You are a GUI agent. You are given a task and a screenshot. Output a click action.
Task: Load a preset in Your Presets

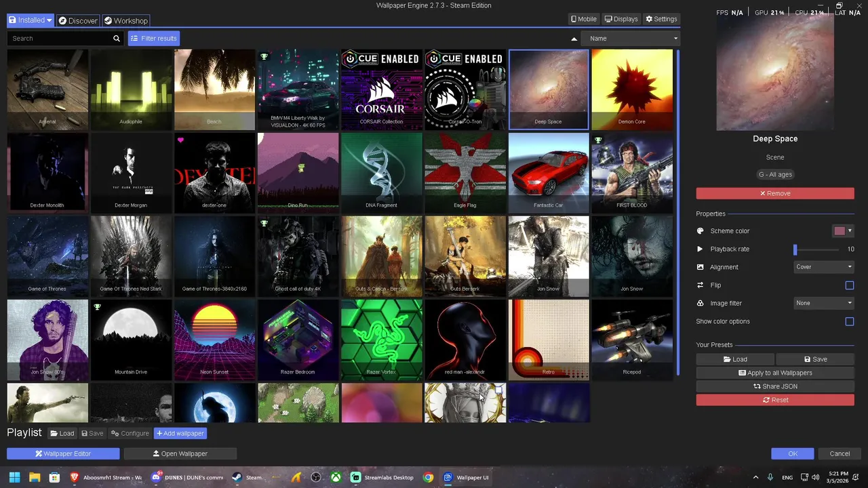pyautogui.click(x=735, y=359)
